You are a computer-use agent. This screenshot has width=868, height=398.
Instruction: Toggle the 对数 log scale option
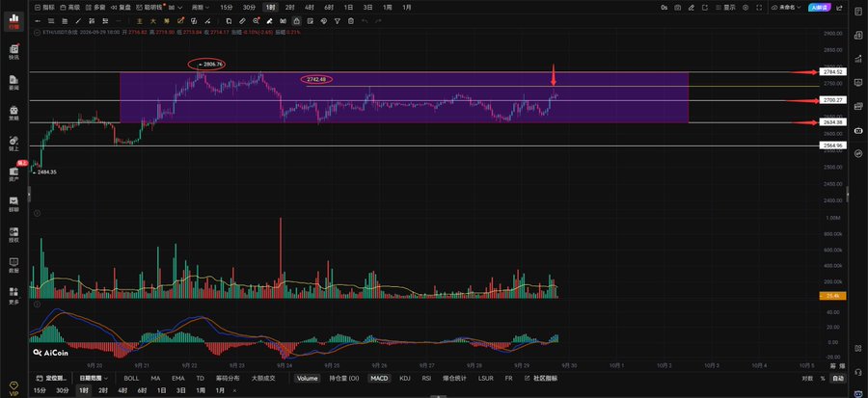pos(807,379)
